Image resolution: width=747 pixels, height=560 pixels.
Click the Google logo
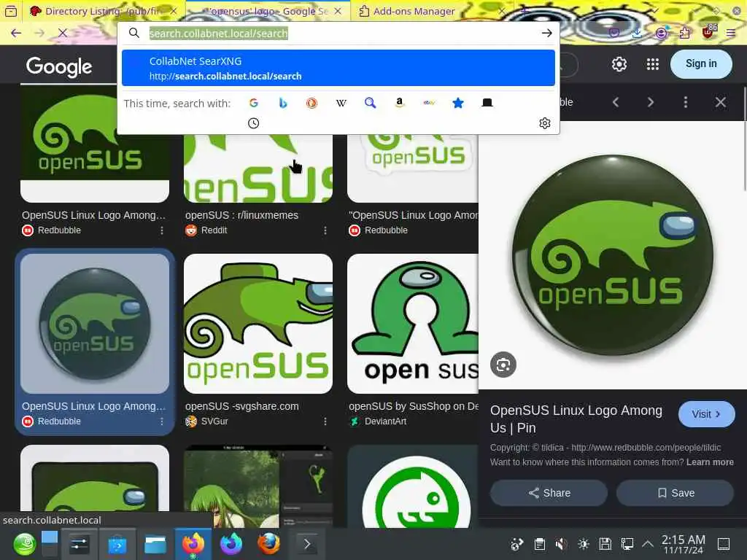tap(59, 66)
